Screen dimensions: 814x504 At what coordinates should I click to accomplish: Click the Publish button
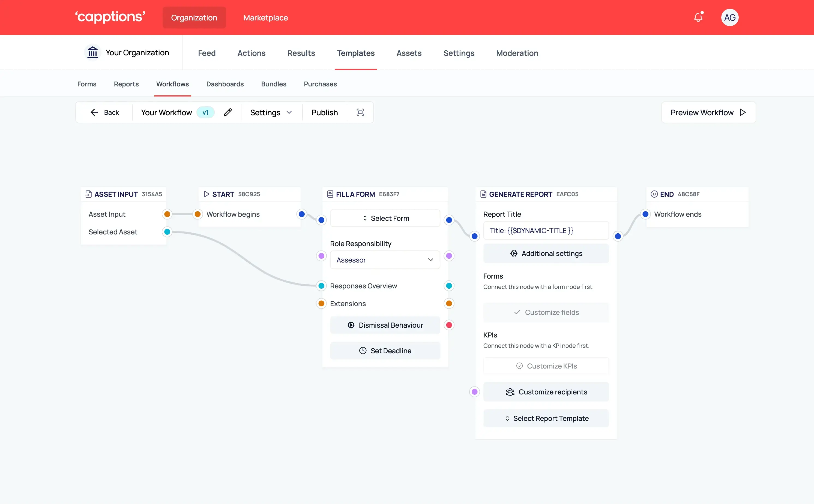324,112
